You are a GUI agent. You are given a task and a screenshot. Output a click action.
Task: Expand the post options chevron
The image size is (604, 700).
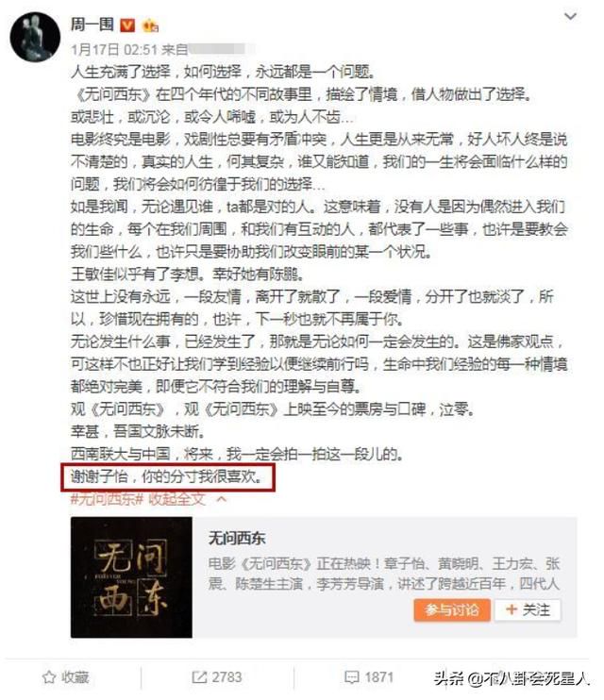tap(570, 17)
